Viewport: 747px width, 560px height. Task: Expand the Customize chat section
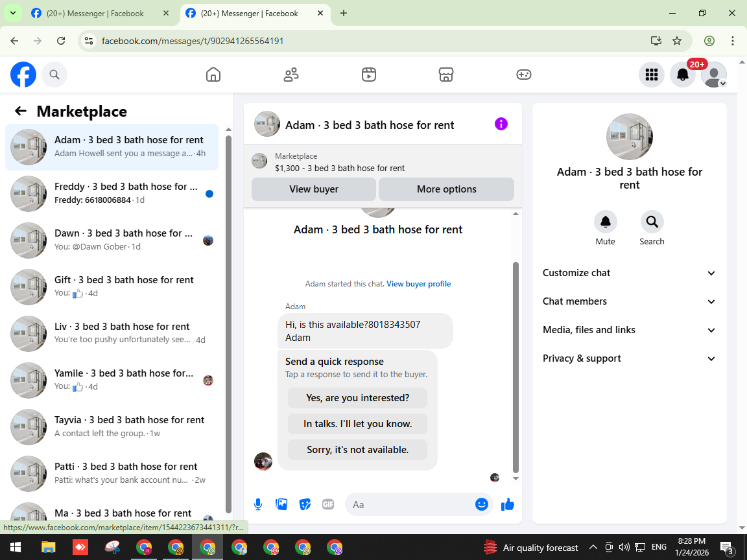click(629, 273)
